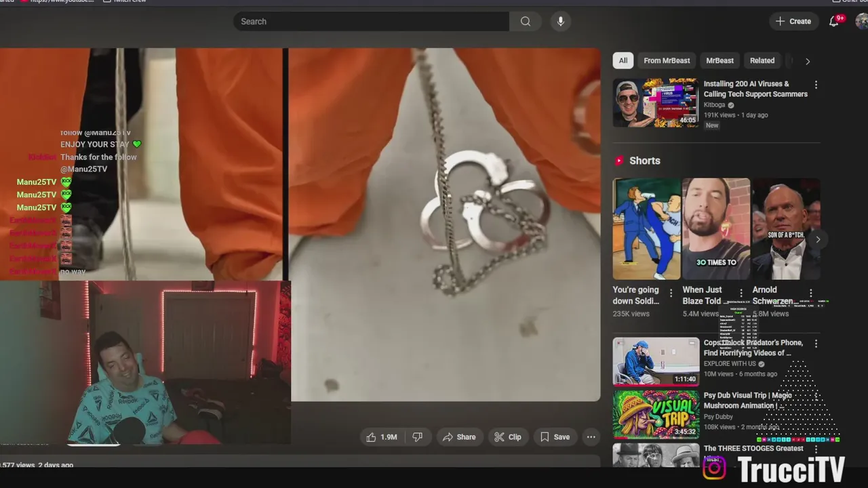Select the MrBeast filter chip
The image size is (868, 488).
click(x=719, y=60)
